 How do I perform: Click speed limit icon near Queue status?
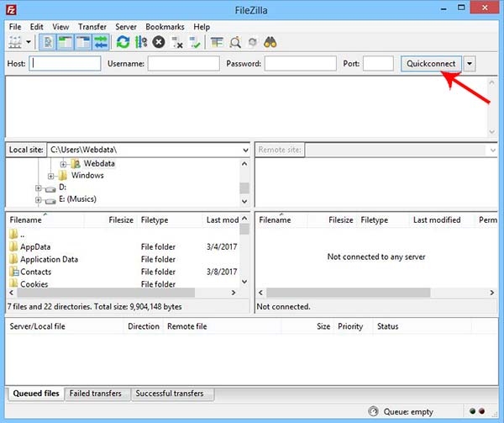373,411
